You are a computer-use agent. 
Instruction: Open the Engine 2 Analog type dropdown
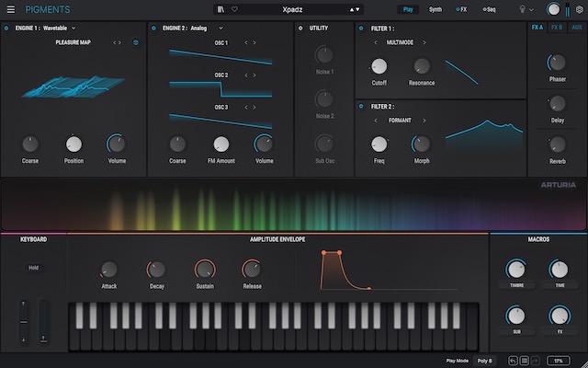coord(220,29)
